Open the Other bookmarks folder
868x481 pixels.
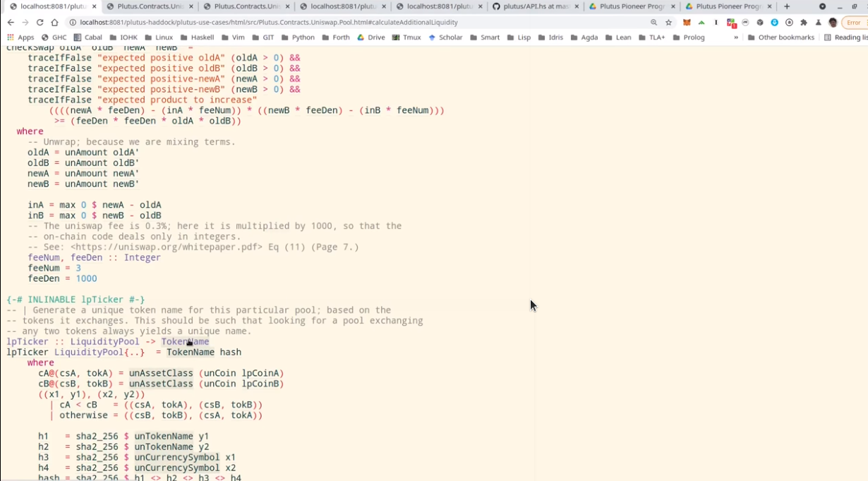click(x=780, y=37)
